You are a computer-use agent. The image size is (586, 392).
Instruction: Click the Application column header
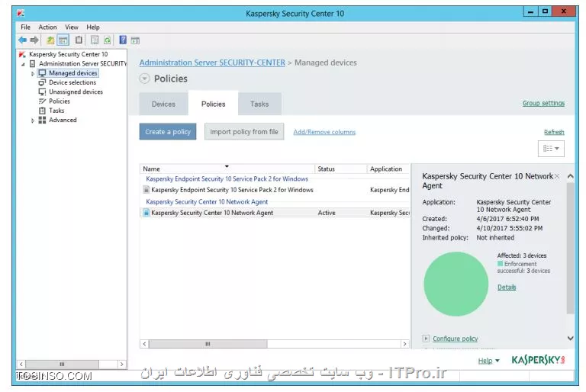[x=388, y=169]
